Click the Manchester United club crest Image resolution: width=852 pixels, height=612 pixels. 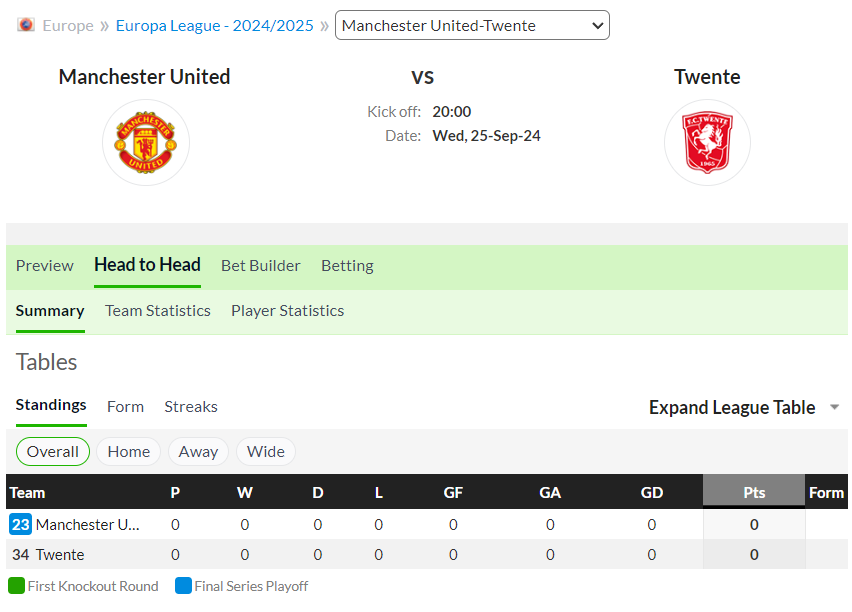[x=146, y=142]
